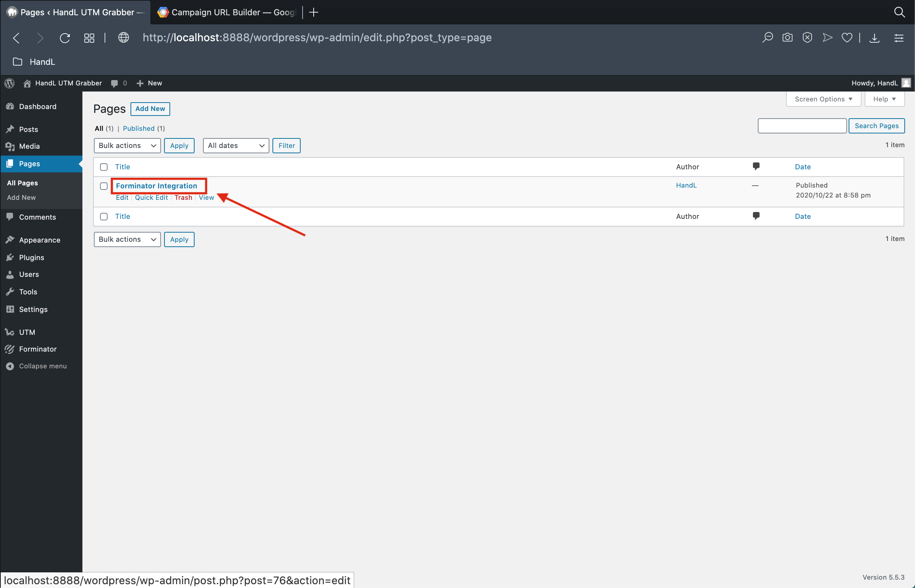The height and width of the screenshot is (588, 915).
Task: Open the Dashboard menu item
Action: [38, 106]
